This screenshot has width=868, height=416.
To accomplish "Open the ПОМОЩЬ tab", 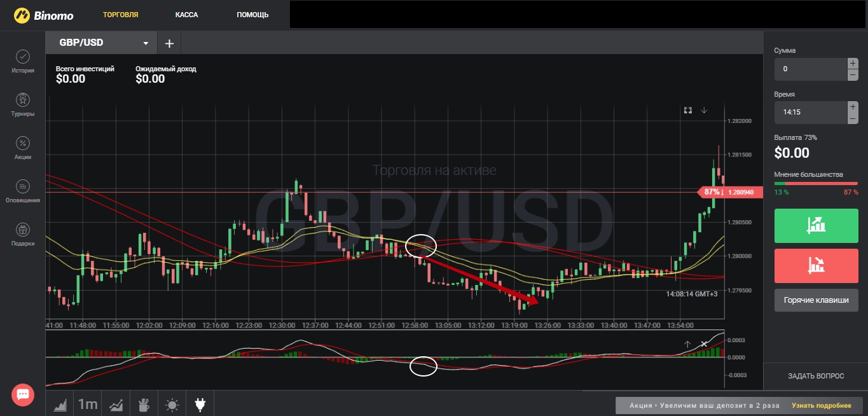I will (252, 15).
